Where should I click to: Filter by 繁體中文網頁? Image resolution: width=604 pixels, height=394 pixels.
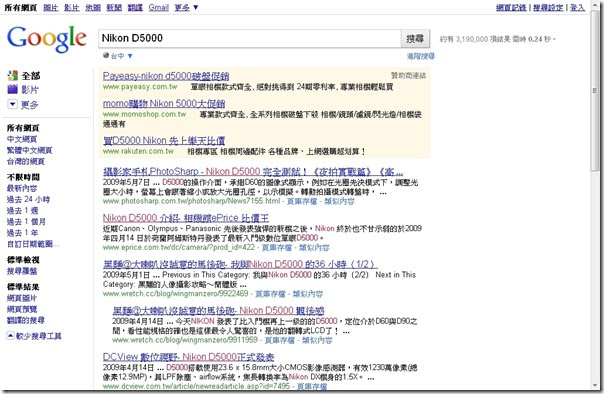[30, 150]
